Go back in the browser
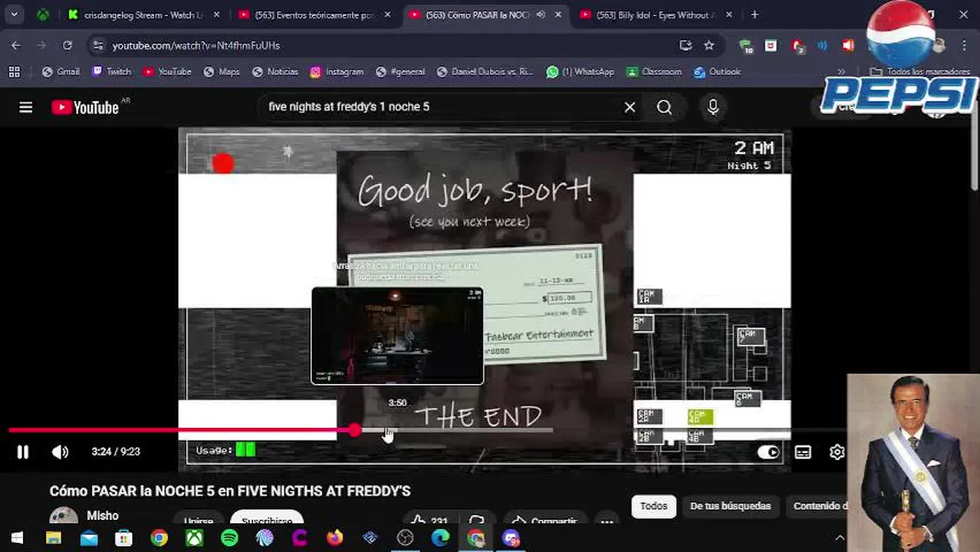 coord(16,45)
